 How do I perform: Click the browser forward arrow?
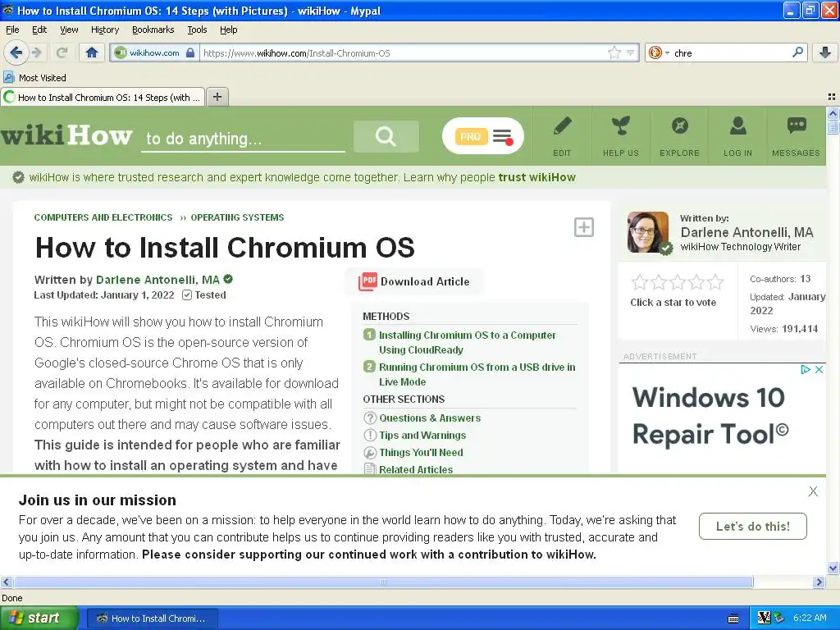36,52
